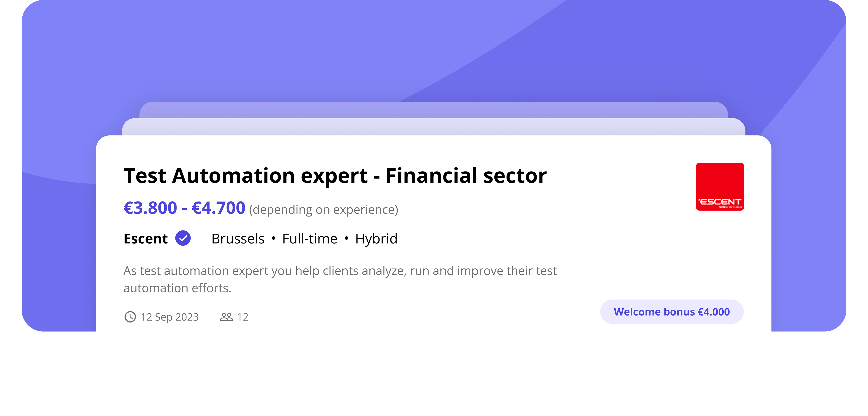Click the red Escent company logo

click(720, 186)
